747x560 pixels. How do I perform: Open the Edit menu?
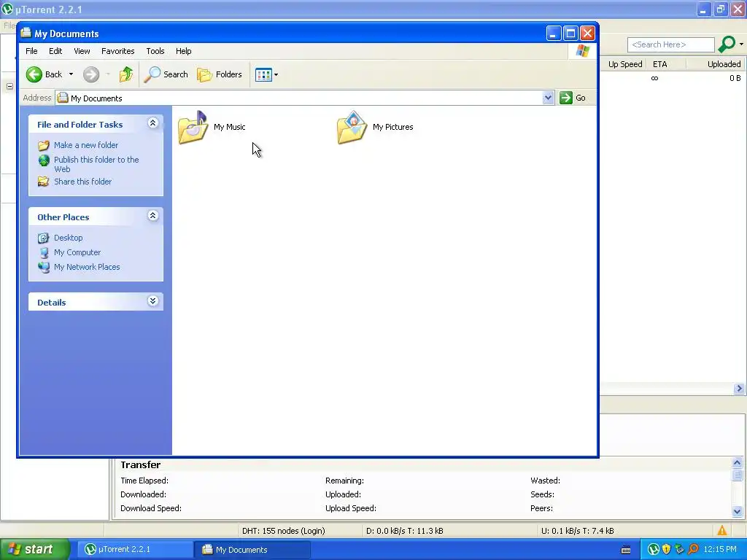[x=55, y=51]
